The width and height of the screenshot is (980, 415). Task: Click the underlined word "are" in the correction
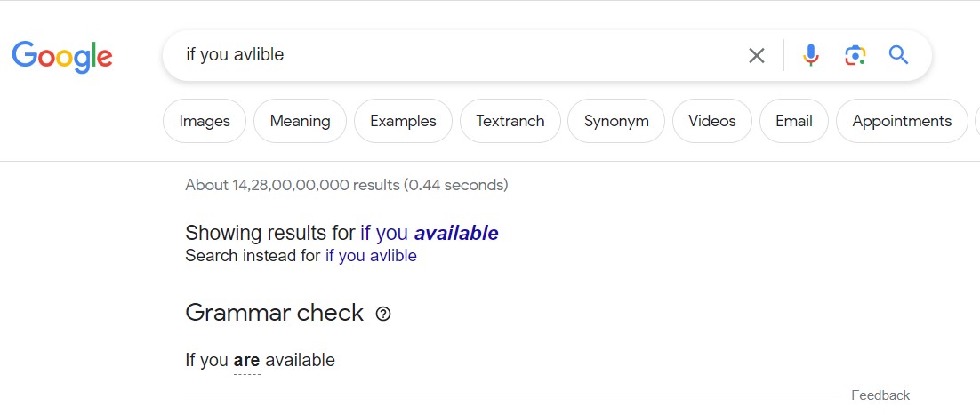click(x=246, y=361)
